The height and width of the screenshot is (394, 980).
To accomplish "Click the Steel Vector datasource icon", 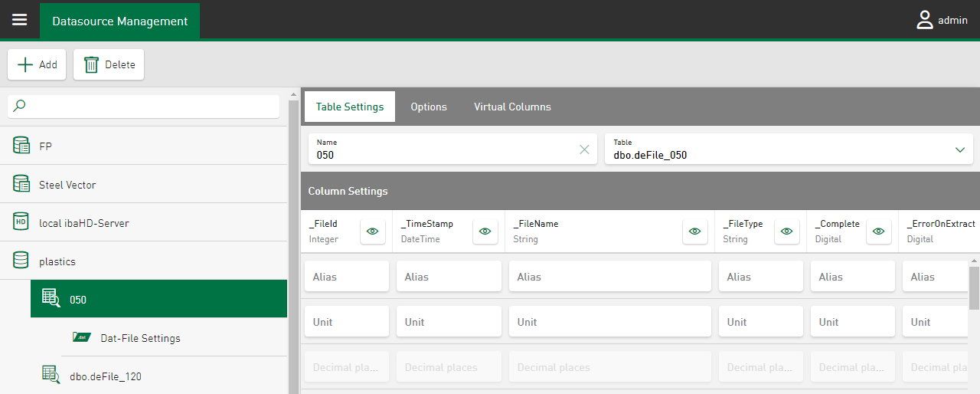I will tap(21, 184).
